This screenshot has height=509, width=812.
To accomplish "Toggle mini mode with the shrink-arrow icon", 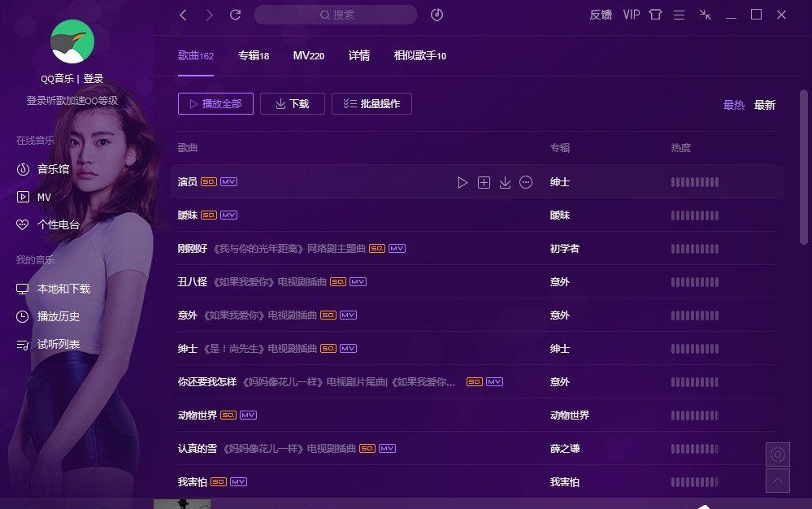I will [x=706, y=14].
